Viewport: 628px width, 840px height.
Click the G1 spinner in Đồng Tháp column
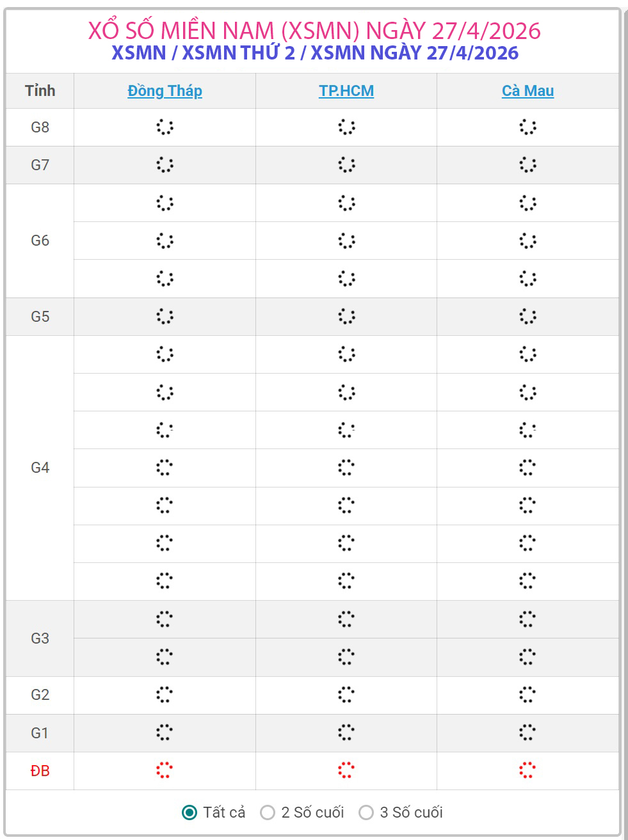[x=165, y=733]
